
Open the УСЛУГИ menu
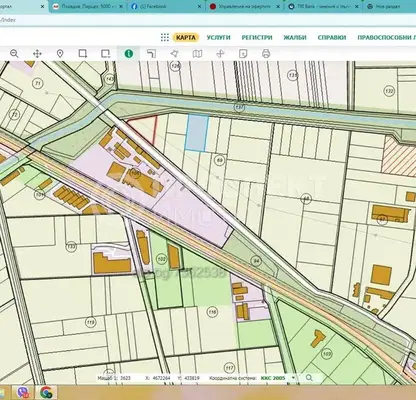pos(218,37)
